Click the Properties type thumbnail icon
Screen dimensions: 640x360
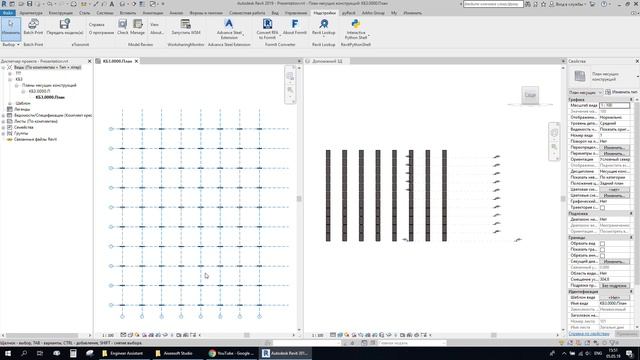[x=580, y=76]
